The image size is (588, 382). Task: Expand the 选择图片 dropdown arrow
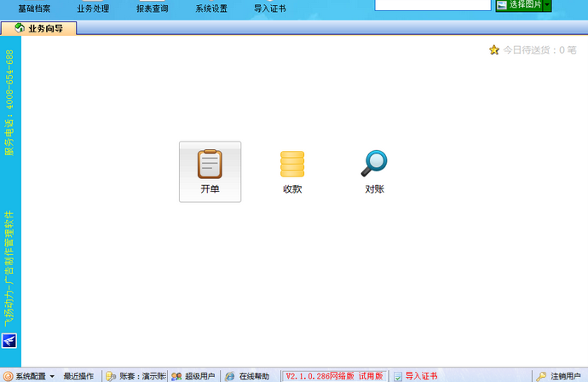547,5
